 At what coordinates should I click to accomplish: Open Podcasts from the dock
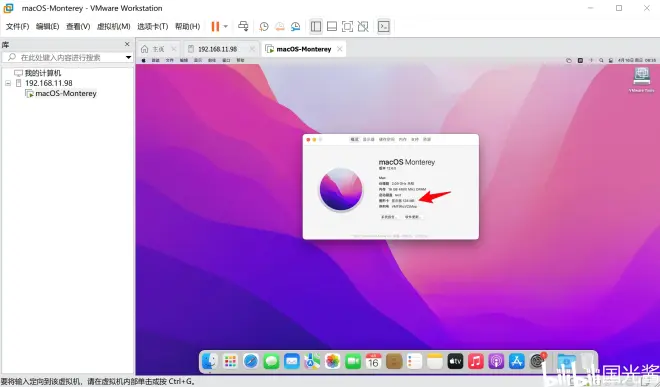tap(496, 361)
